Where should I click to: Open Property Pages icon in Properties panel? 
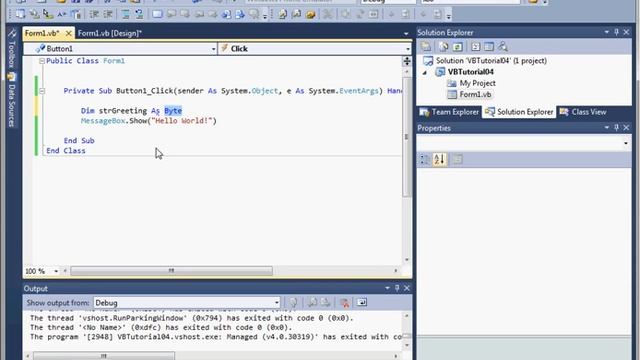(x=458, y=159)
